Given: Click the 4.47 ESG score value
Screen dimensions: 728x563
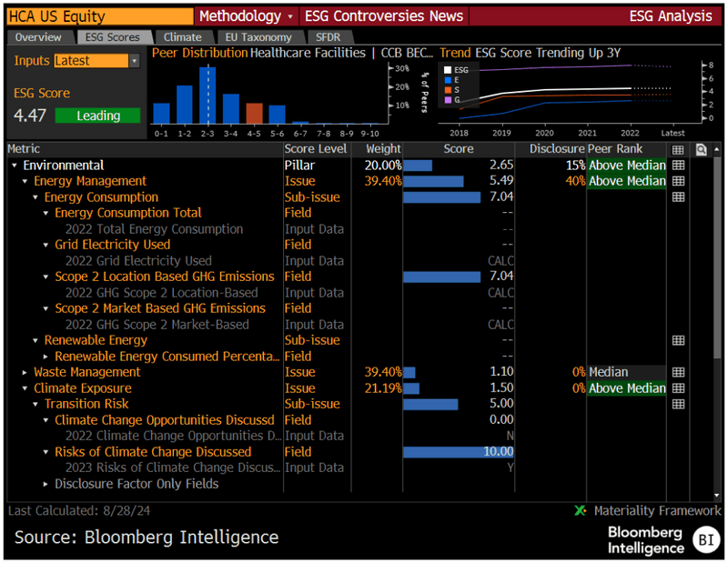Looking at the screenshot, I should (30, 116).
